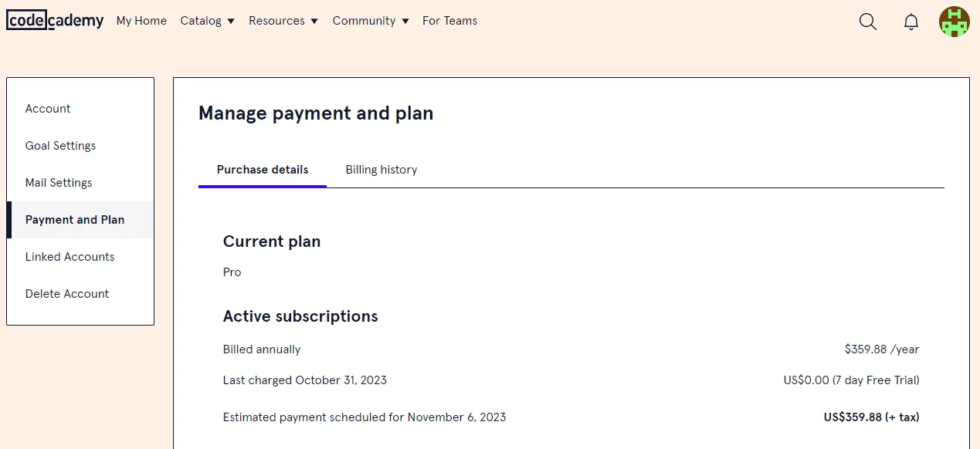Expand the Community dropdown
980x449 pixels.
tap(371, 21)
